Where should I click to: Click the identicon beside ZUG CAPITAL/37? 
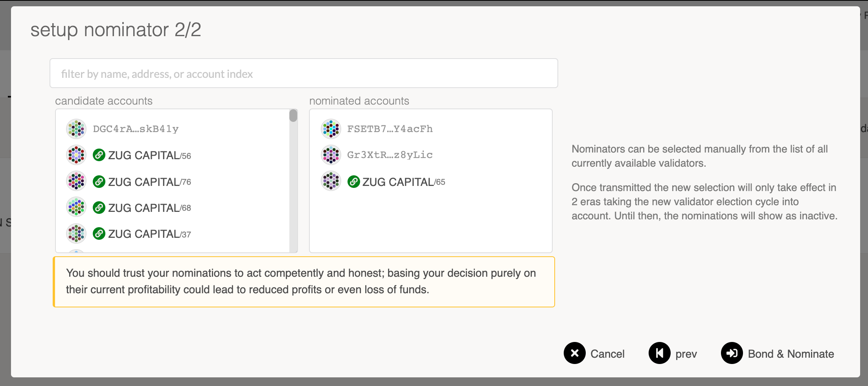click(76, 233)
